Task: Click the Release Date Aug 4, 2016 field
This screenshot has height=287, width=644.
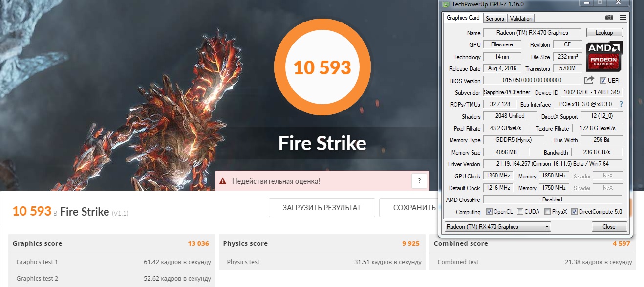Action: tap(502, 68)
